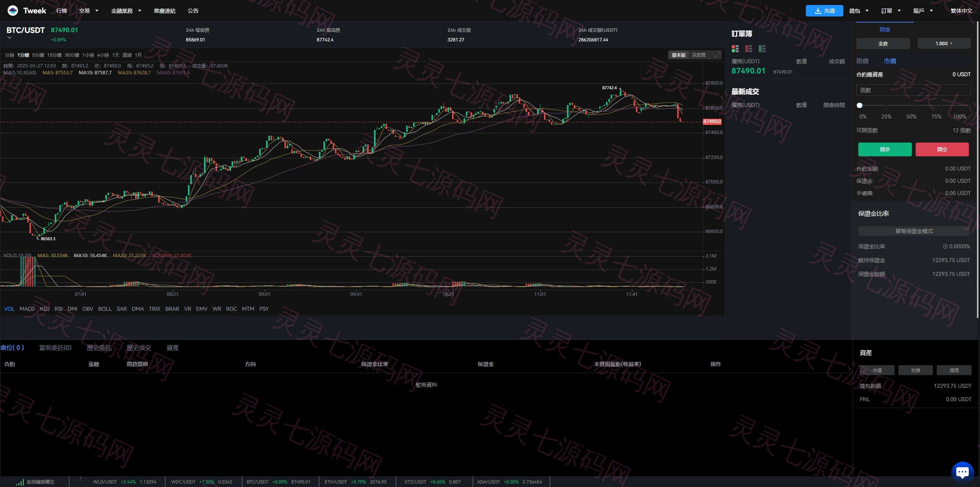Image resolution: width=980 pixels, height=487 pixels.
Task: Click the 全倉 cross margin button
Action: pyautogui.click(x=883, y=43)
